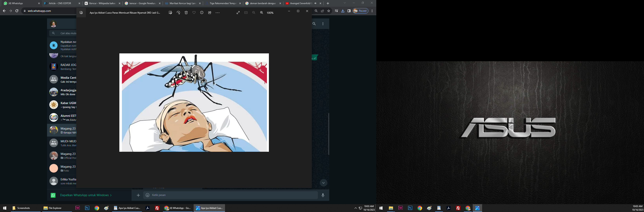Open the Photos gallery icon

tap(81, 13)
